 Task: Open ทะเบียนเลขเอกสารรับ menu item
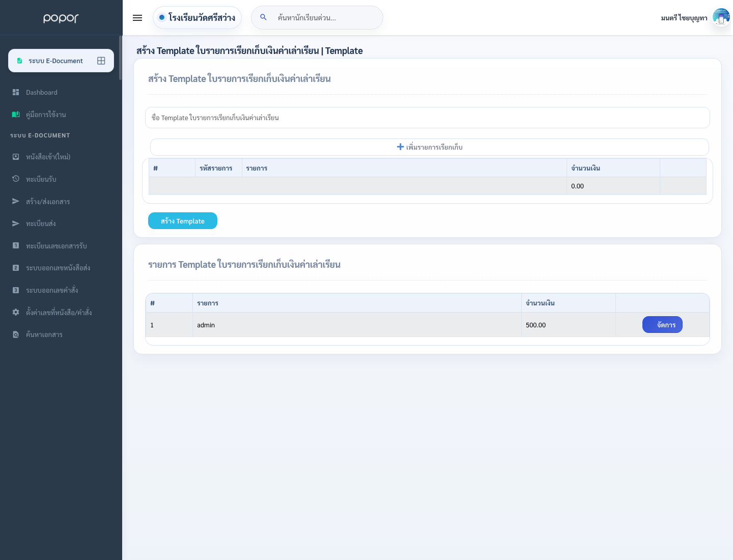click(x=61, y=246)
